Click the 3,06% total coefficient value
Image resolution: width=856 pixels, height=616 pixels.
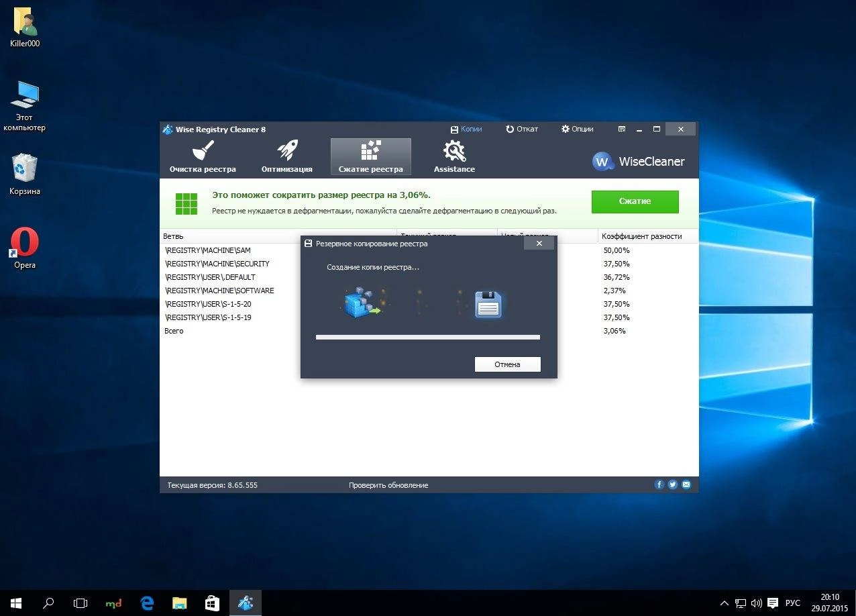coord(614,331)
